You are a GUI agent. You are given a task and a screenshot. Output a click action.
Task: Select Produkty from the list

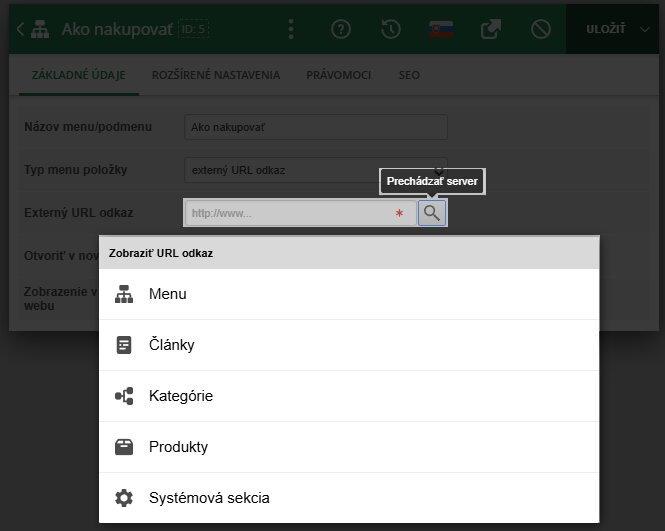coord(349,447)
